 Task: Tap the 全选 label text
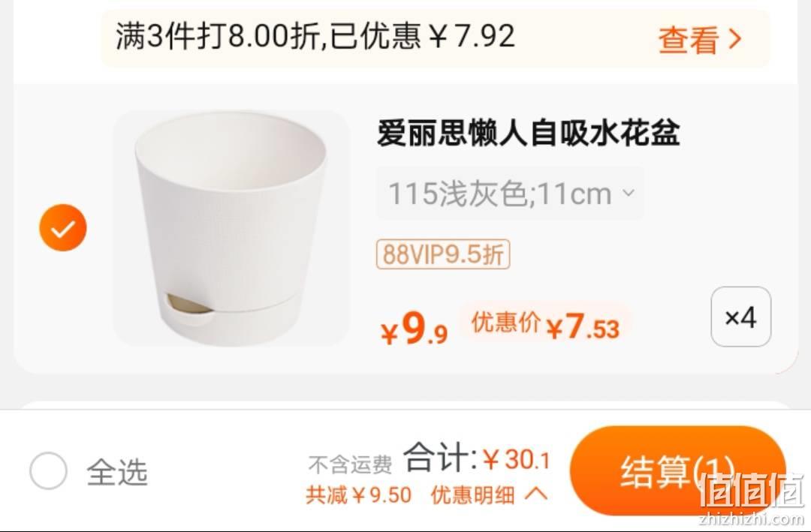click(117, 472)
